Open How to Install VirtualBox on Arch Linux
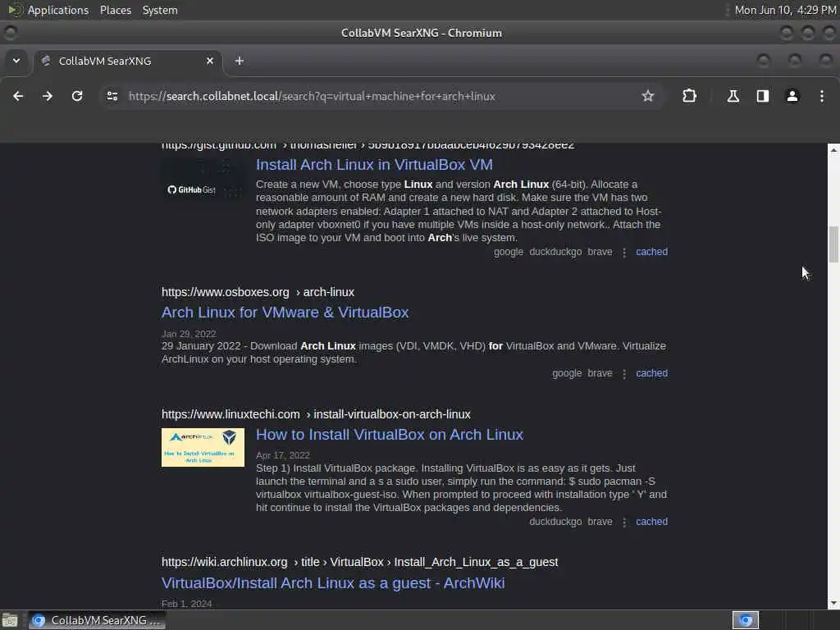Viewport: 840px width, 630px height. point(390,435)
